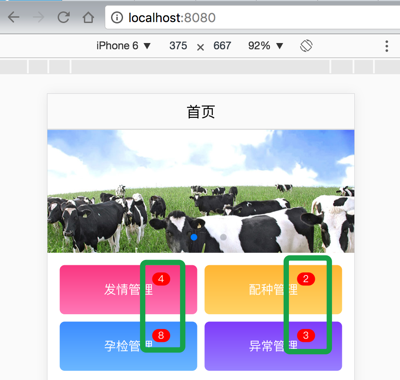
Task: Edit the 375 viewport width field
Action: (178, 46)
